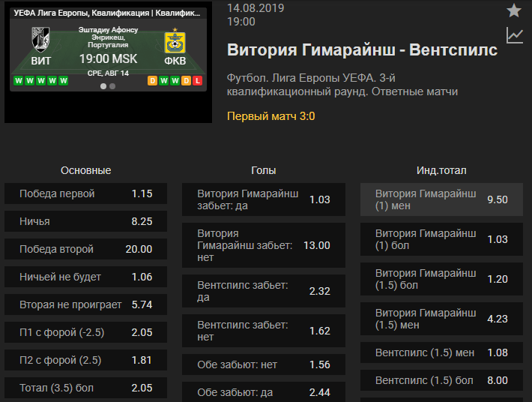Choose Обе забьют: да 2.44
This screenshot has height=402, width=532.
[264, 391]
